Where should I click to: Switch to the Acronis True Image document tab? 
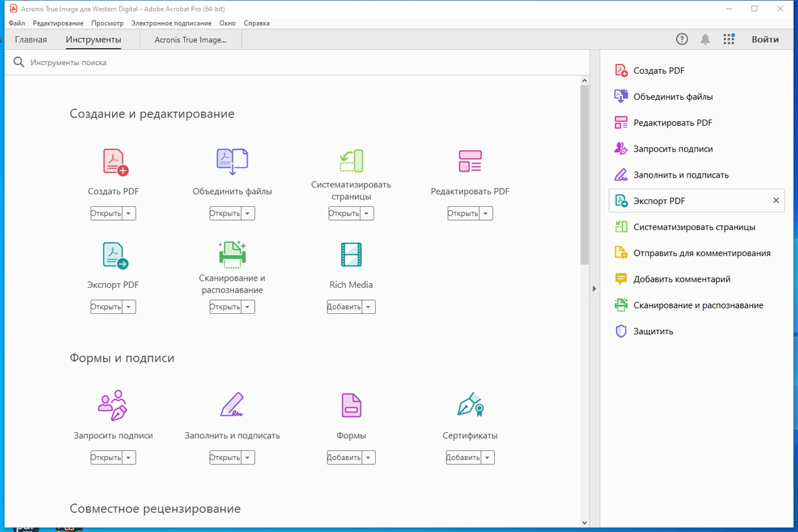(191, 39)
